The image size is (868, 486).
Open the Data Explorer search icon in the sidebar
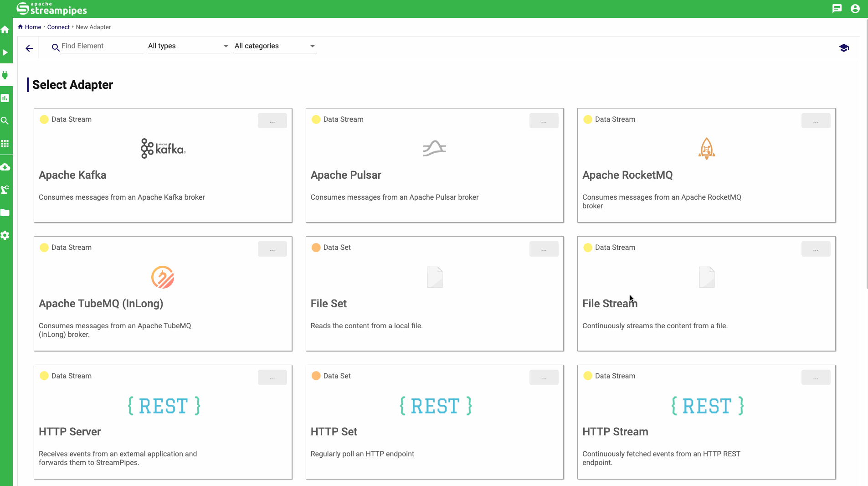[5, 121]
